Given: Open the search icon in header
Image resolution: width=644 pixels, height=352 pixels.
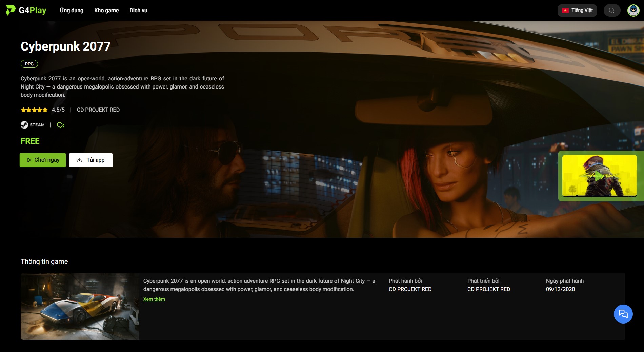Looking at the screenshot, I should click(x=612, y=11).
